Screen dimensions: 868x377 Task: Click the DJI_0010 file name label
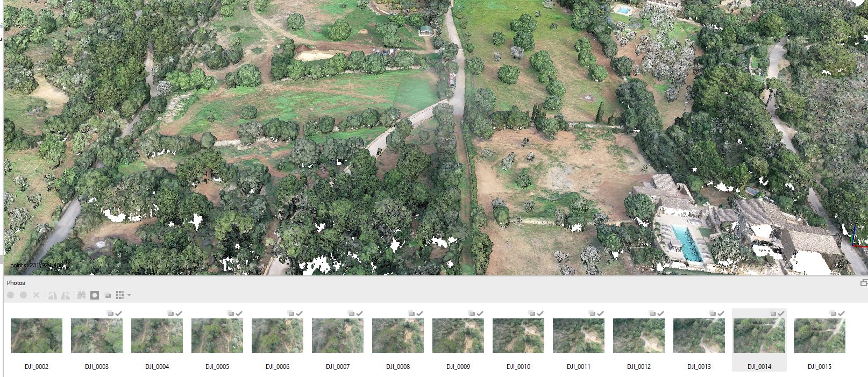click(x=518, y=367)
